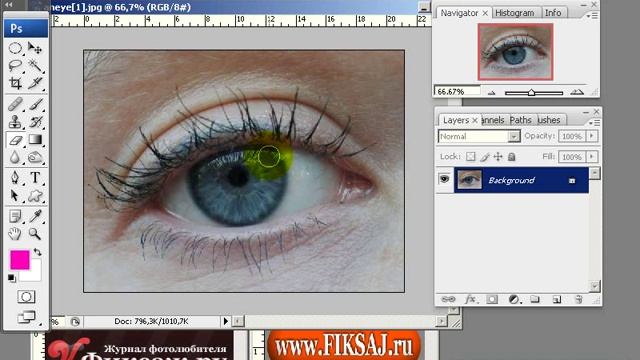
Task: Select the Elliptical Marquee tool
Action: (15, 48)
